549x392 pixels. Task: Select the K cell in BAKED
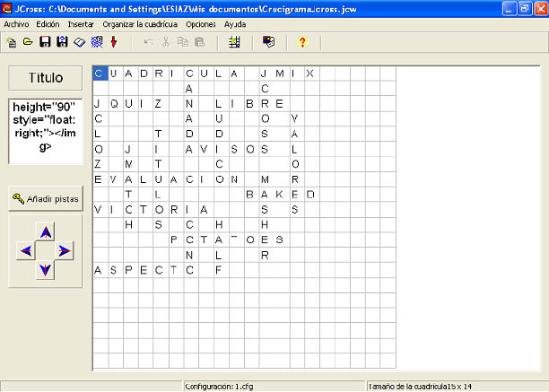point(282,195)
